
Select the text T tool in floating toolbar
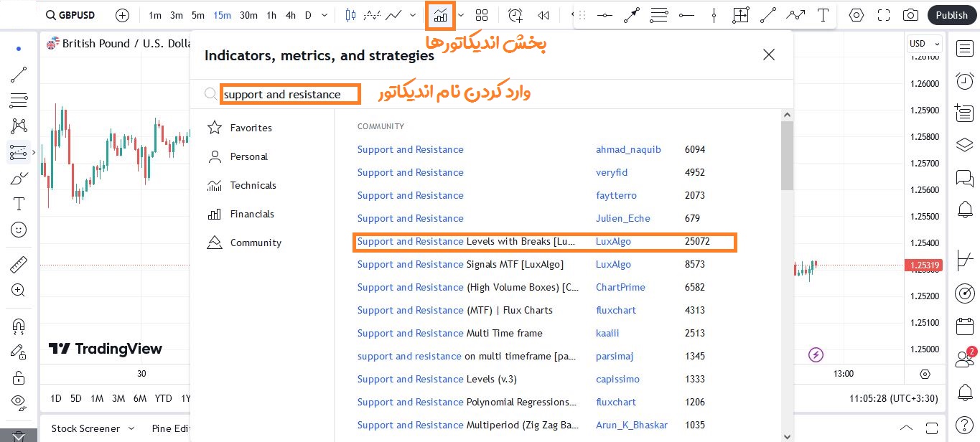coord(824,15)
